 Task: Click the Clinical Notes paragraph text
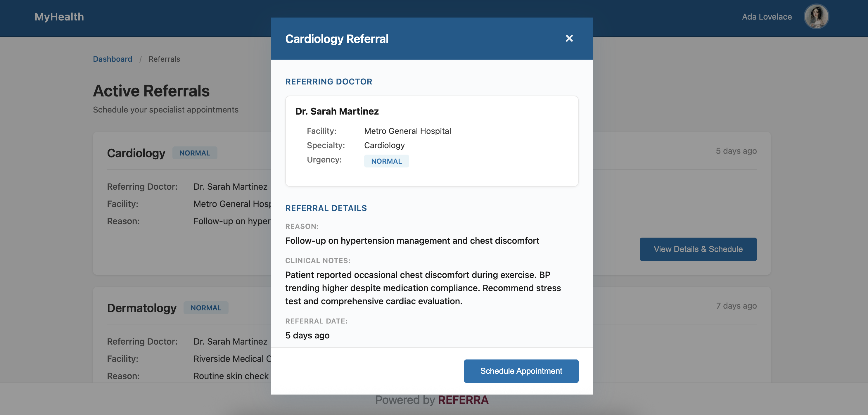coord(423,288)
